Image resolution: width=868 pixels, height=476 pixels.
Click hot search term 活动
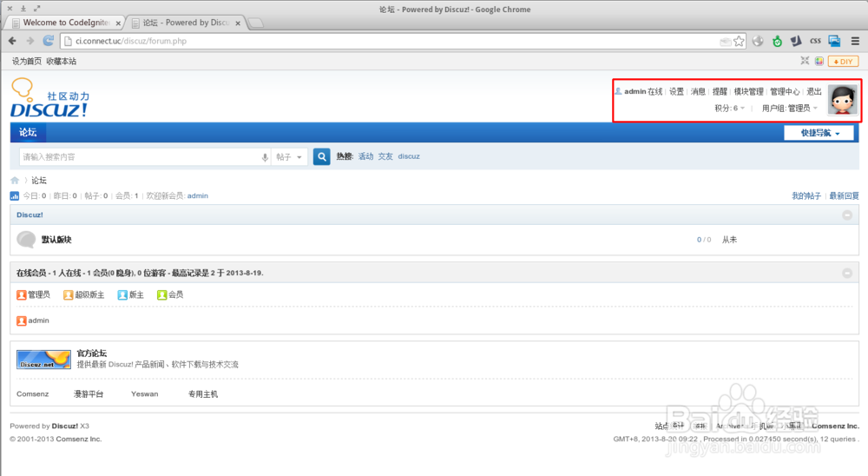pyautogui.click(x=366, y=156)
